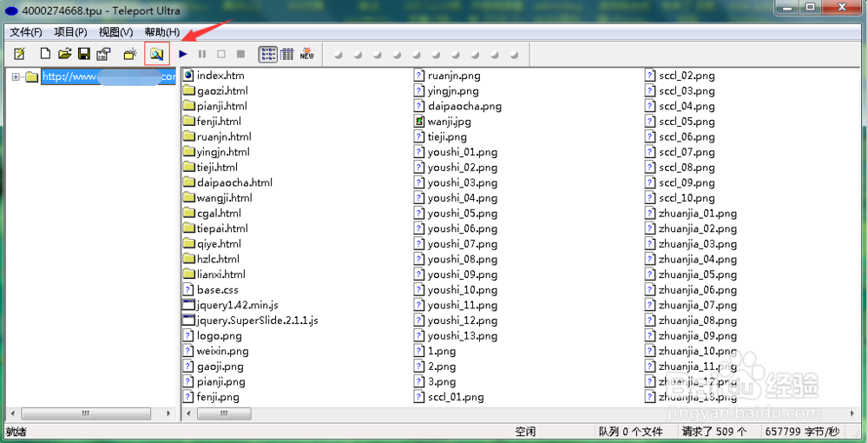Select the youshi_01.png file
Viewport: 868px width, 443px height.
click(x=457, y=152)
